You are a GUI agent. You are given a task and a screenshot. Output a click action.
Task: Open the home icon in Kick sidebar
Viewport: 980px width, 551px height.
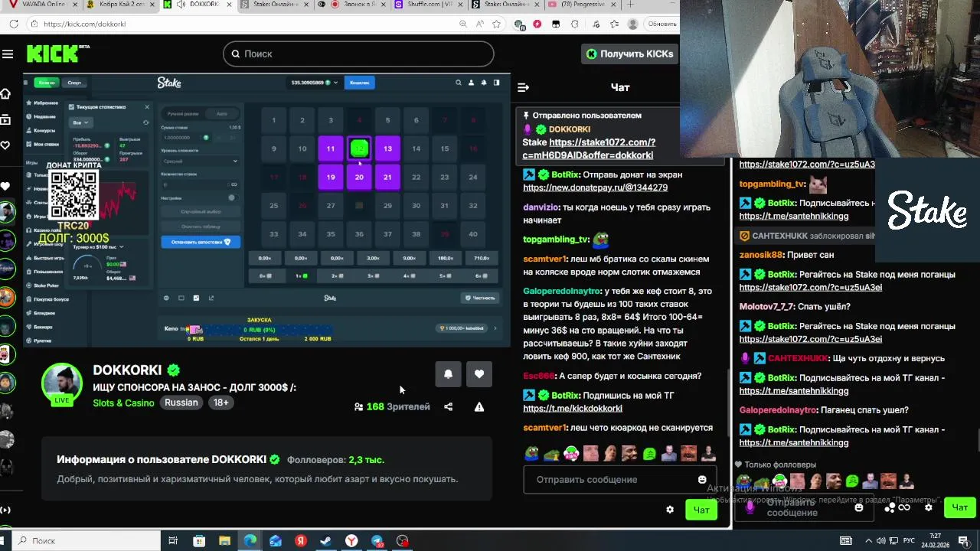coord(5,93)
